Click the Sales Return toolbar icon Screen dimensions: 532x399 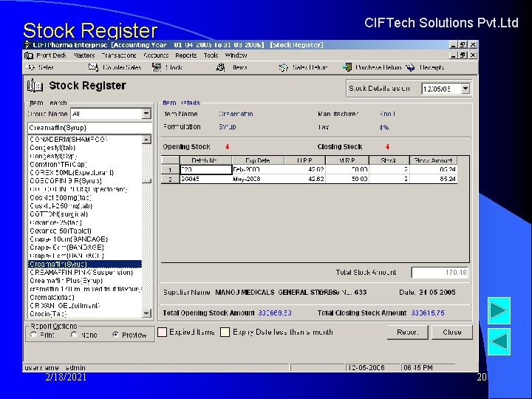[x=283, y=67]
